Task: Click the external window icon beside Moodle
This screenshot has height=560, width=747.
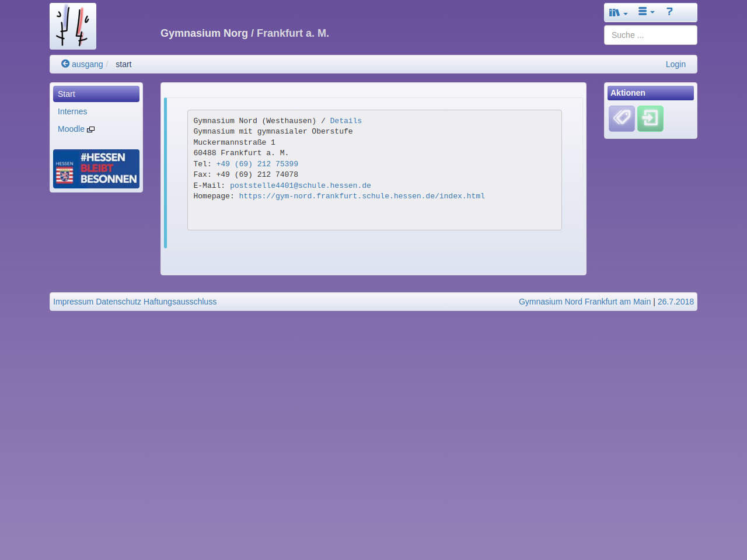Action: 90,129
